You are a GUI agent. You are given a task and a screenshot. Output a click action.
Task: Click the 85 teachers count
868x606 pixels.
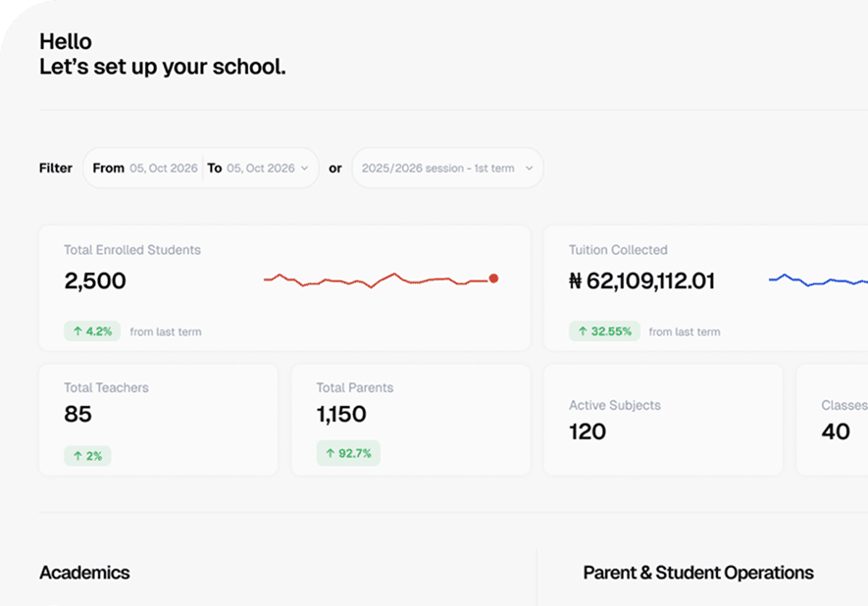(78, 414)
